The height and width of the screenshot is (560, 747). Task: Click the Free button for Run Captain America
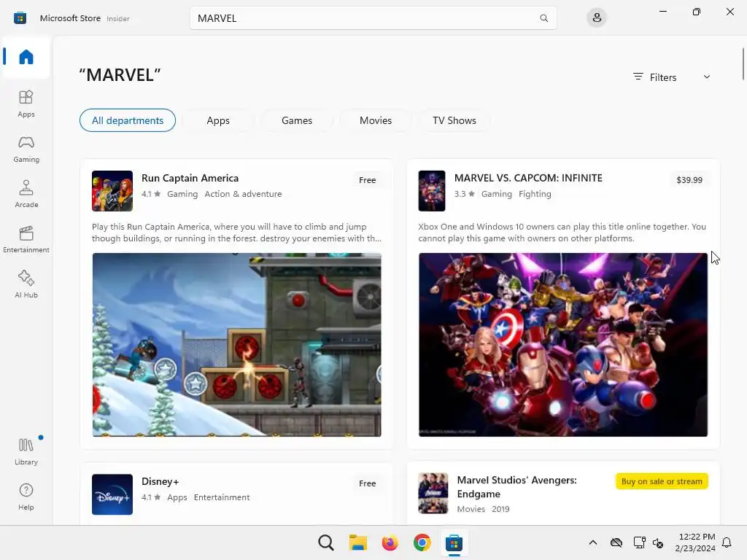(x=368, y=180)
